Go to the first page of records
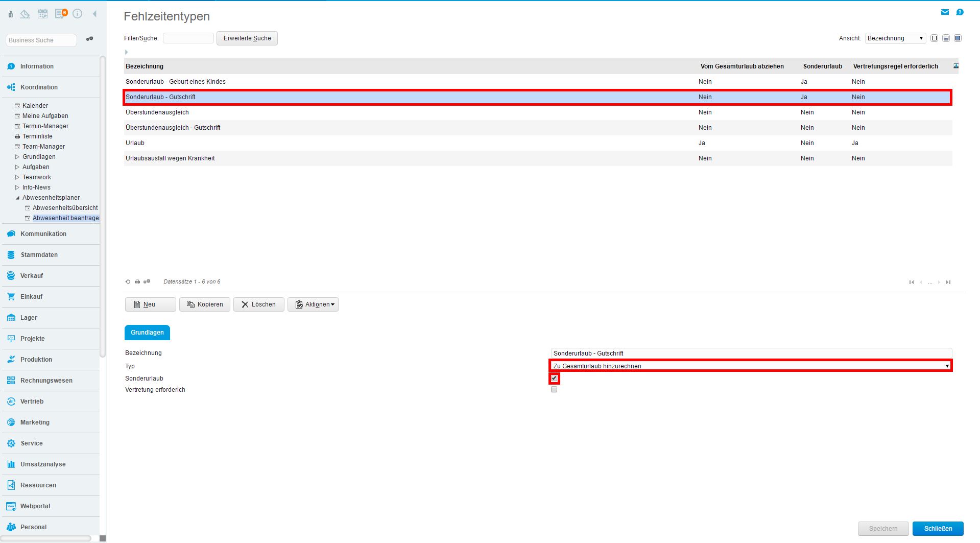The image size is (980, 543). click(912, 282)
